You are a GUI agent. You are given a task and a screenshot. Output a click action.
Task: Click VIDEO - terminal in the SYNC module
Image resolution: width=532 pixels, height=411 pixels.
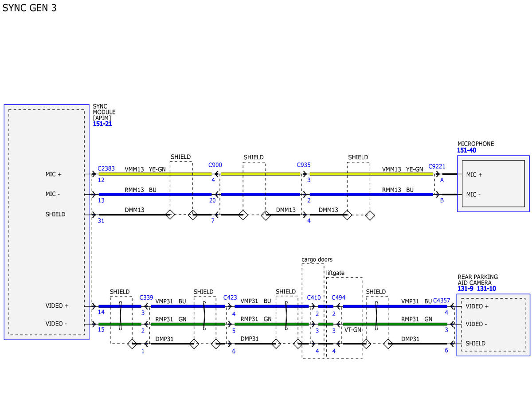(x=56, y=324)
